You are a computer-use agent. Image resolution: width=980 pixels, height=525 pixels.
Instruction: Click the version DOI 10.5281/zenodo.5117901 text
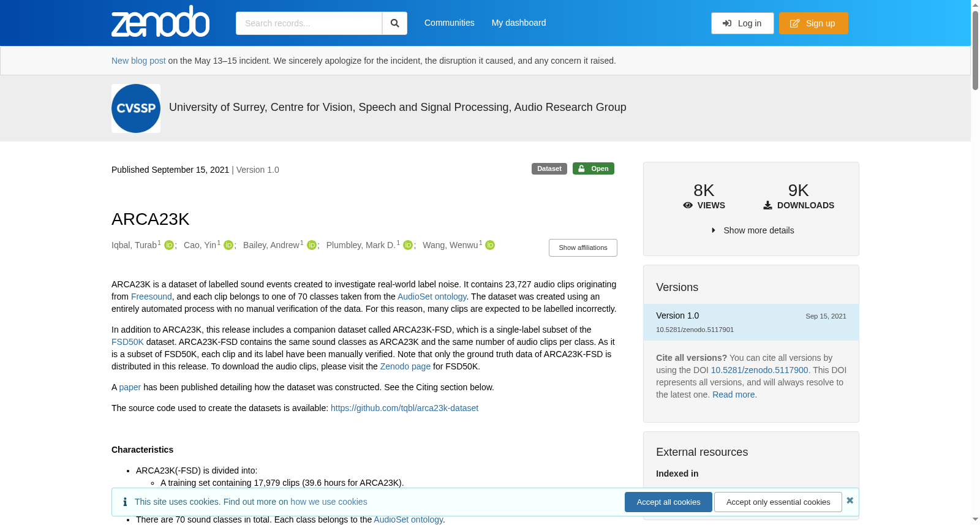(695, 330)
